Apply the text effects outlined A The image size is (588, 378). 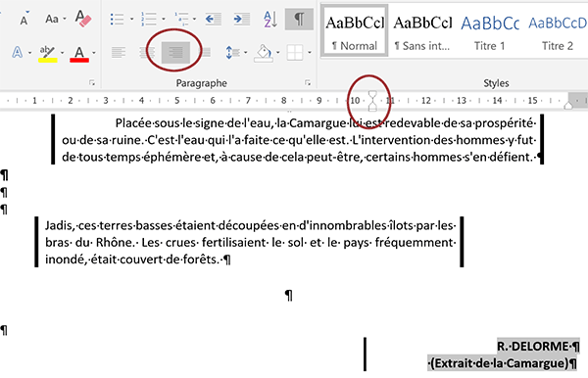(18, 52)
